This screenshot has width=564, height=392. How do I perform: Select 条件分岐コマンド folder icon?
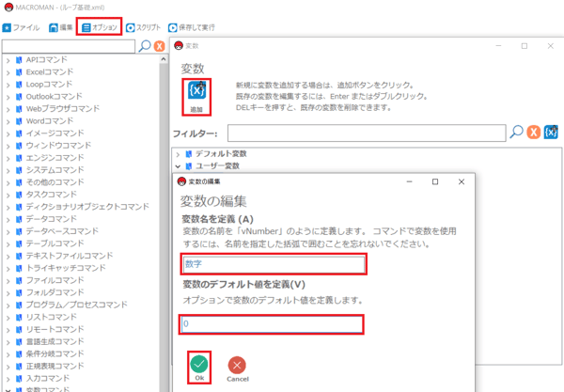point(19,354)
